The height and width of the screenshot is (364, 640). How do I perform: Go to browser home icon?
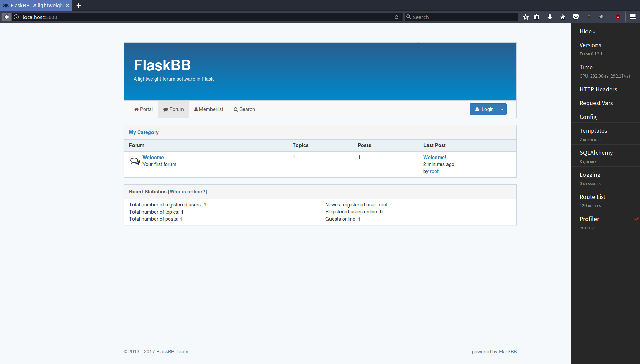tap(563, 17)
